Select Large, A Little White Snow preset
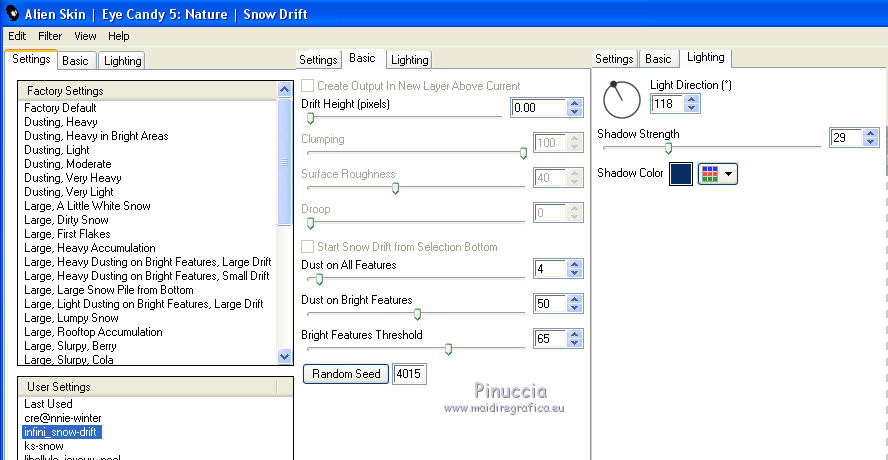 [x=87, y=206]
